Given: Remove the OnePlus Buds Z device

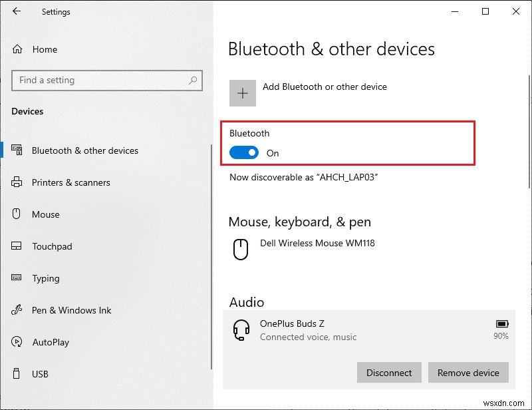Looking at the screenshot, I should click(468, 372).
